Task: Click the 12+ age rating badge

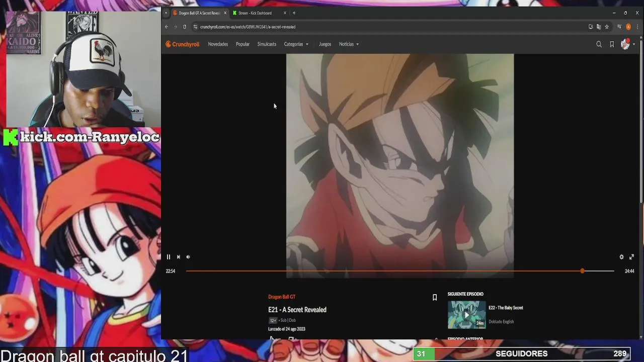Action: tap(273, 320)
